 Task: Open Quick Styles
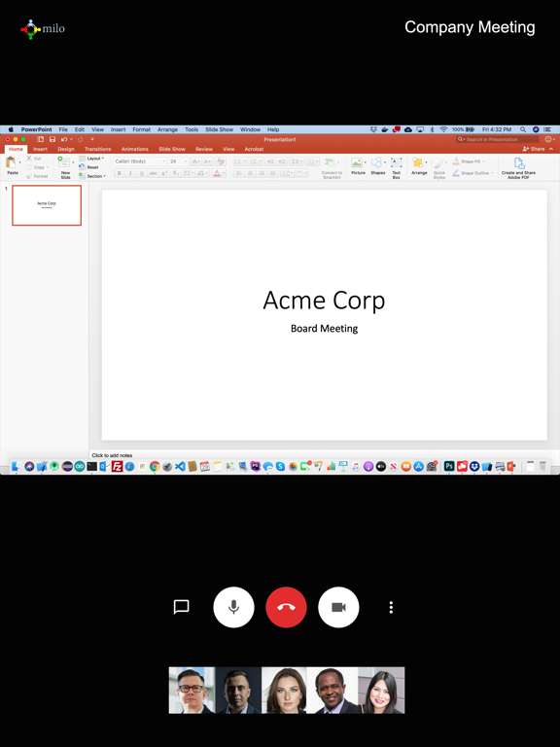pos(439,168)
